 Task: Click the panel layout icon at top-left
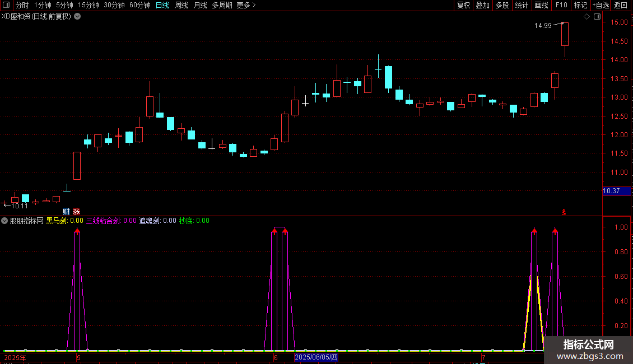click(x=6, y=5)
